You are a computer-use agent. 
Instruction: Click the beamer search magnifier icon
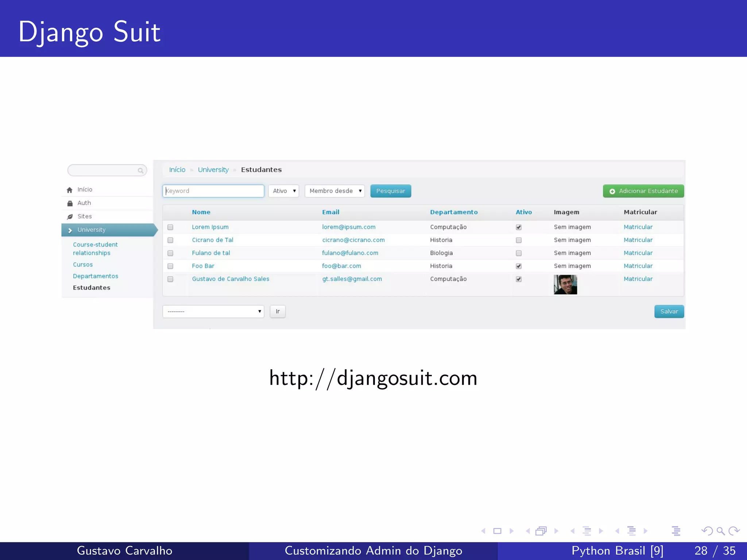click(720, 531)
